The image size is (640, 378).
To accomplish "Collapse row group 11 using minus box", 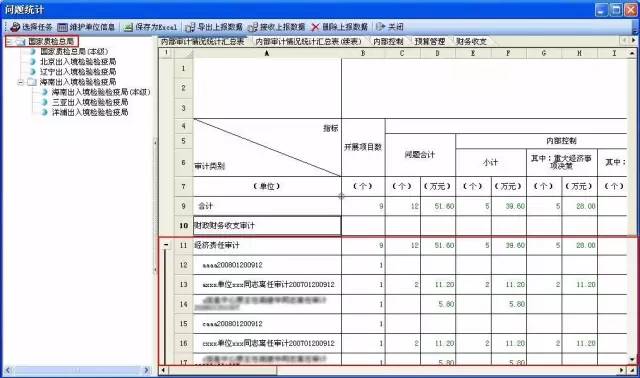I will [166, 245].
